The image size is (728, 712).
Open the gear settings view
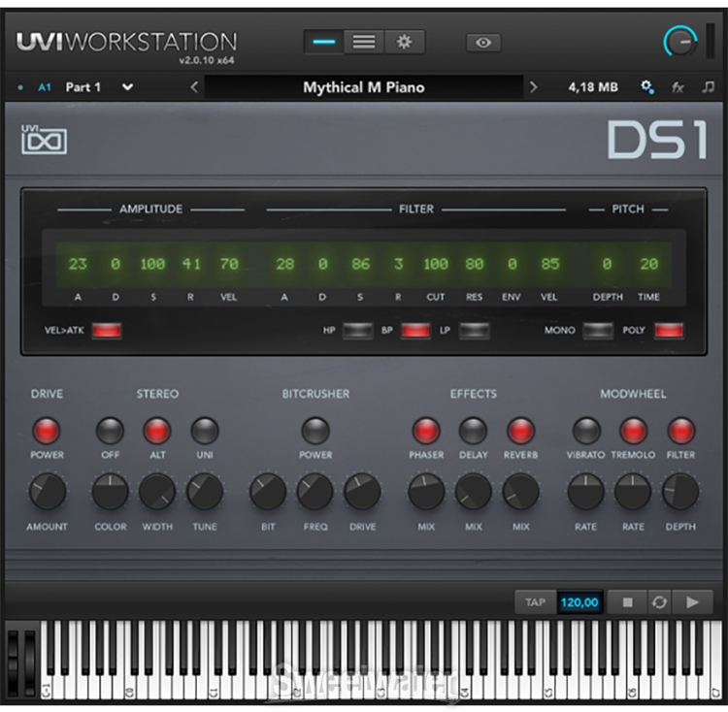click(x=404, y=43)
